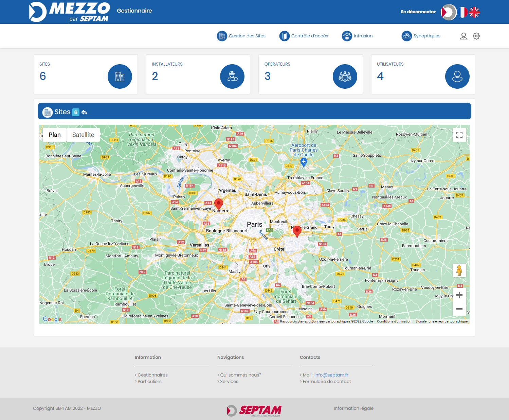Click the Installateurs worker icon

232,76
